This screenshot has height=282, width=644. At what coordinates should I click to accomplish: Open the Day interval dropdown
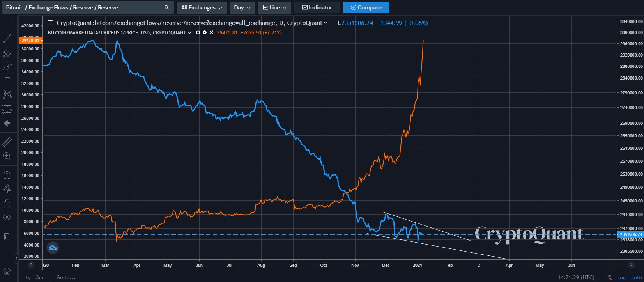pyautogui.click(x=242, y=7)
